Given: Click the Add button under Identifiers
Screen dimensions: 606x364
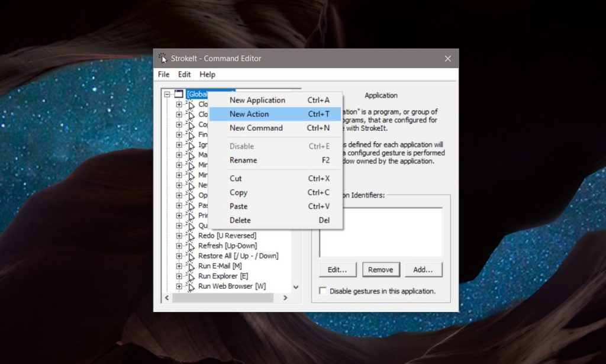Looking at the screenshot, I should click(424, 269).
